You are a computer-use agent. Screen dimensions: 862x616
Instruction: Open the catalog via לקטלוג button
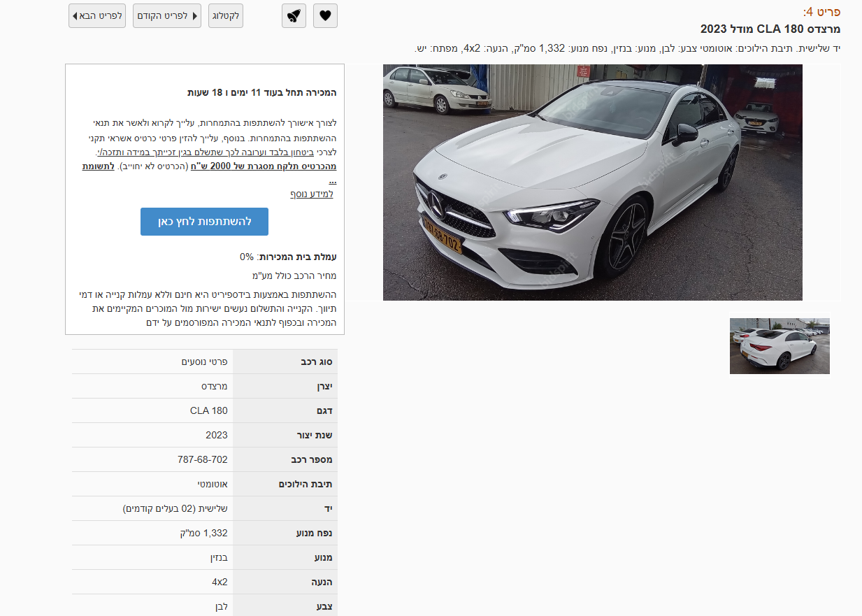226,15
